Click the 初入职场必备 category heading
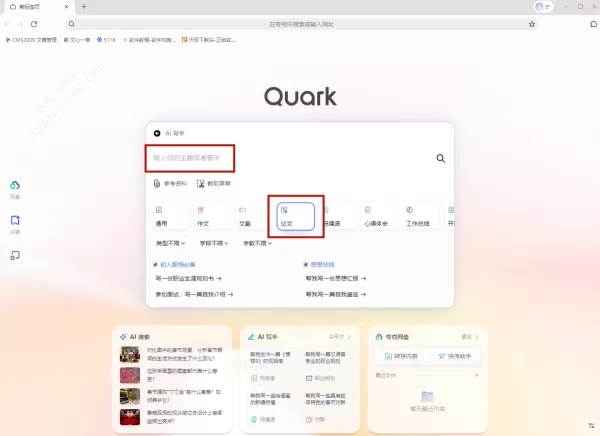Screen dimensions: 600x436 (x=178, y=265)
